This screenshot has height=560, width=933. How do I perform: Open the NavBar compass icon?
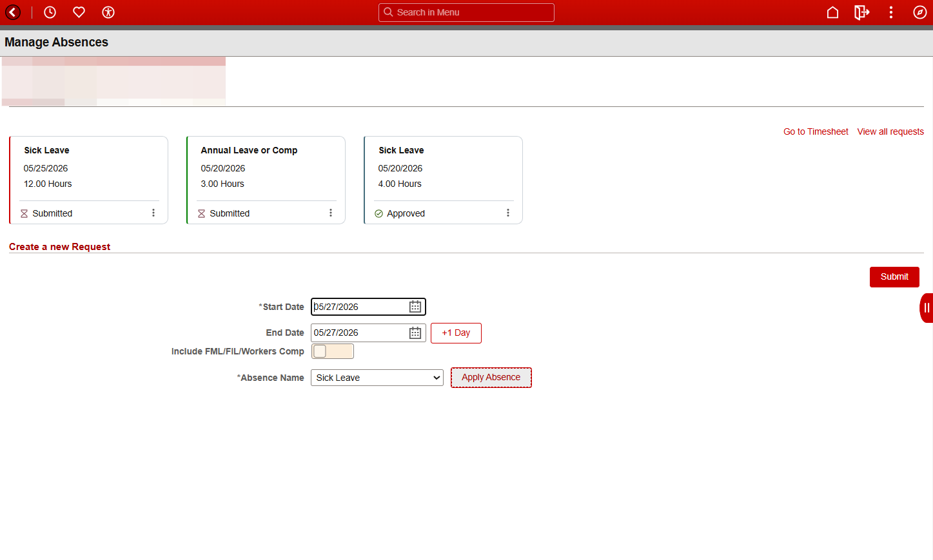pos(920,12)
